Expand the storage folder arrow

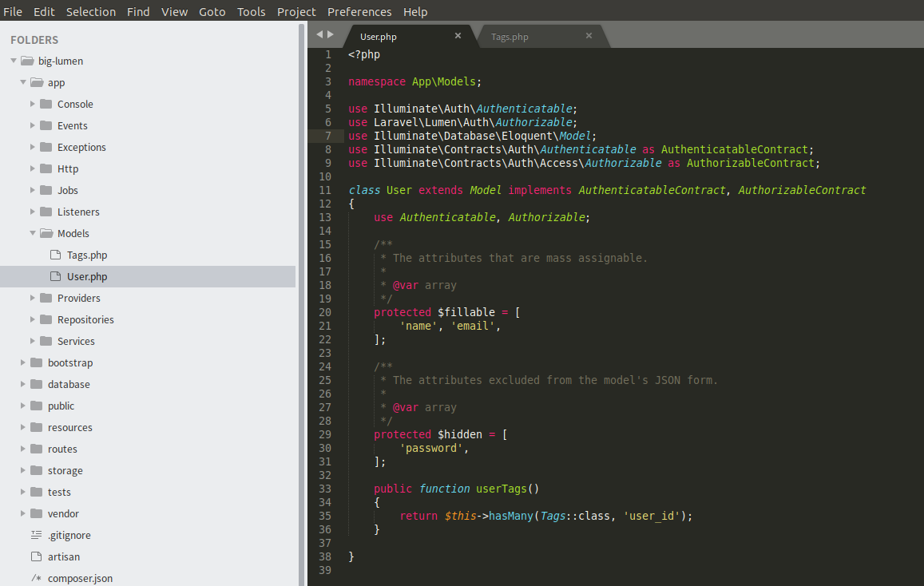pos(23,470)
